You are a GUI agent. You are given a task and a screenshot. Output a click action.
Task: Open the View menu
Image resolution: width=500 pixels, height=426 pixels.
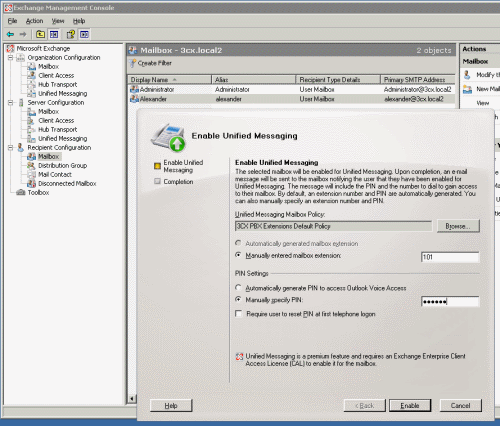58,21
